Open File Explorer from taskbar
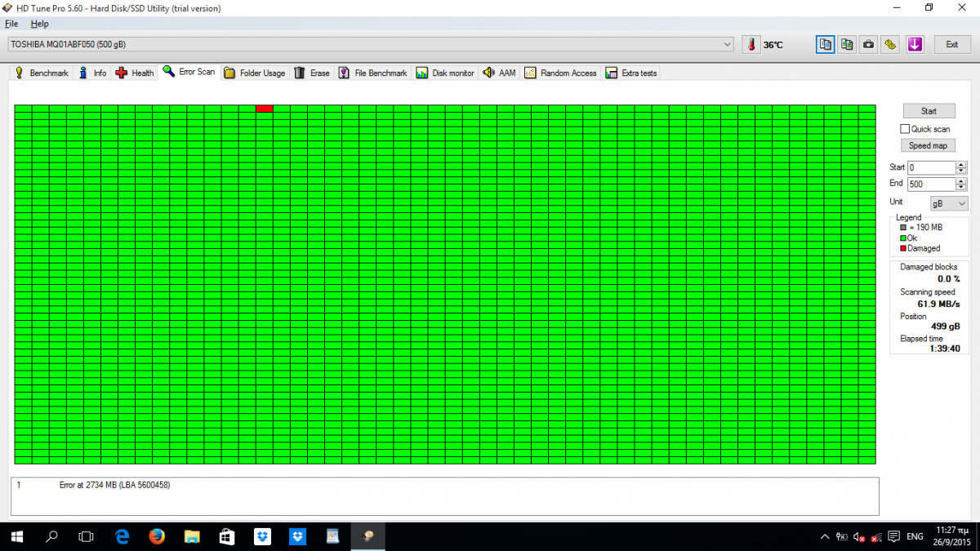This screenshot has height=551, width=980. tap(193, 536)
